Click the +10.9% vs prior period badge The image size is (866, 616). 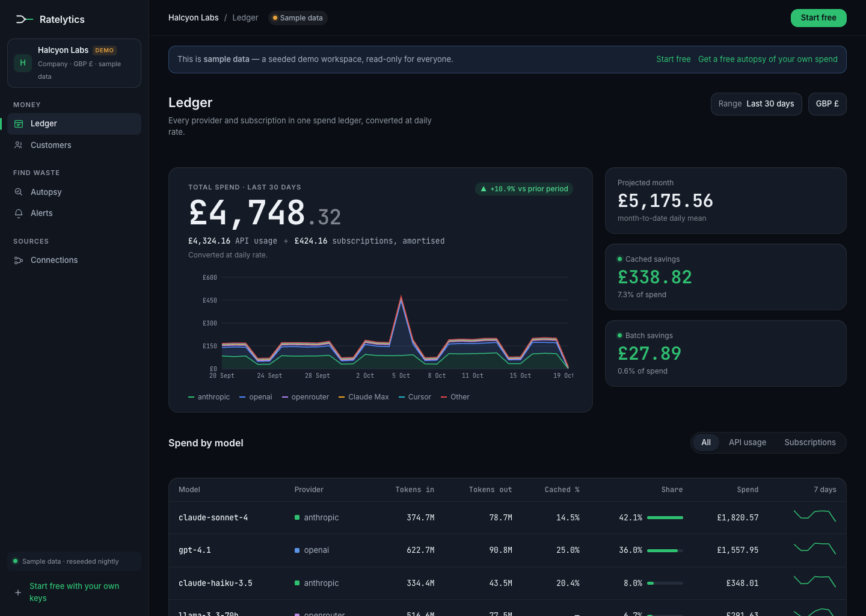524,189
